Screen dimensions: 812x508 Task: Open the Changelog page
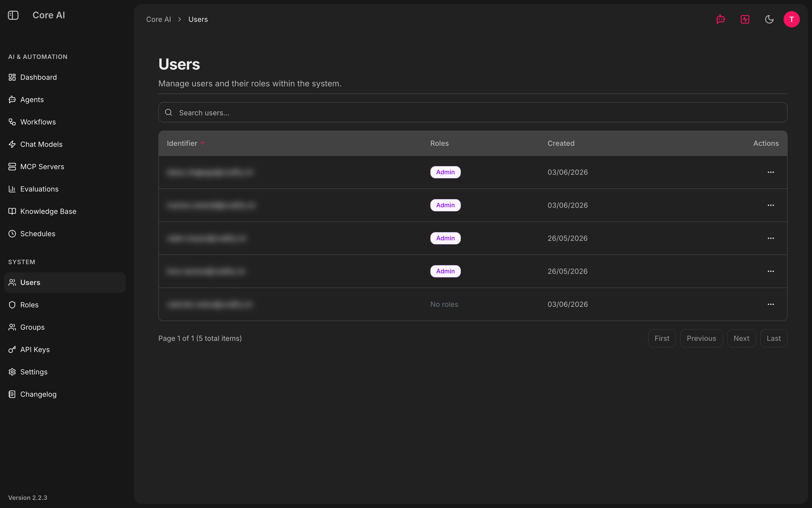pos(65,394)
